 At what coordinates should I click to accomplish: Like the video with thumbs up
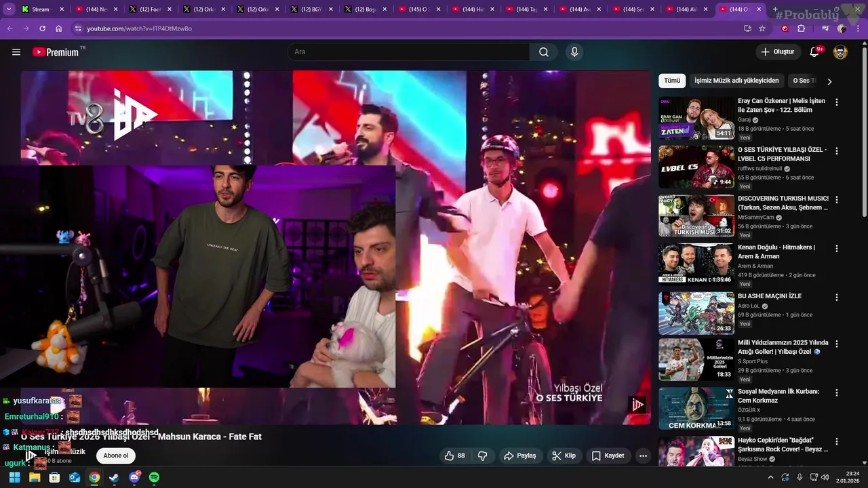[x=454, y=455]
